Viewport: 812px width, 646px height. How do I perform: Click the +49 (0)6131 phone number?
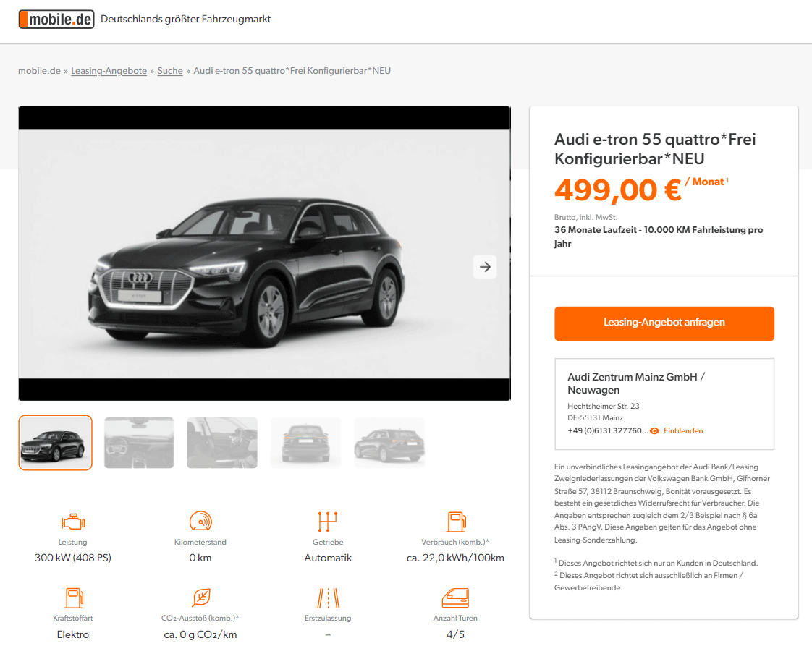tap(608, 430)
